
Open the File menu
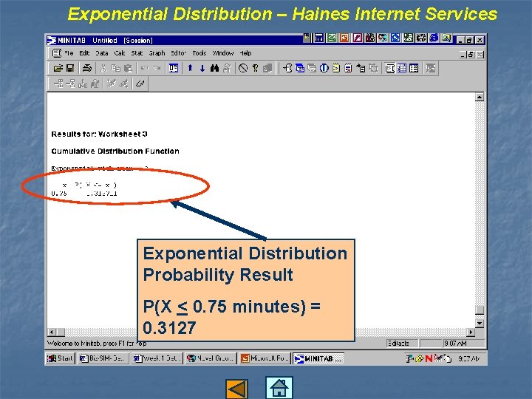69,53
